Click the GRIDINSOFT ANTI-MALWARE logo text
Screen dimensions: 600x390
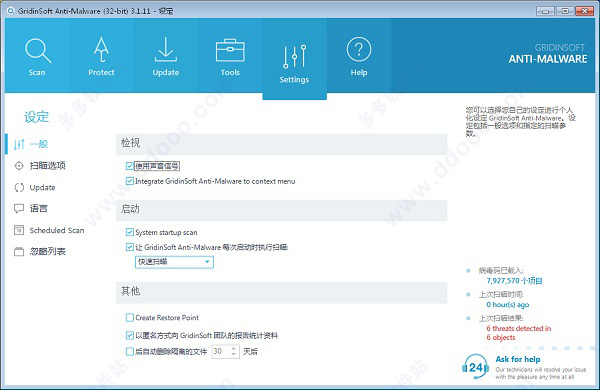548,54
